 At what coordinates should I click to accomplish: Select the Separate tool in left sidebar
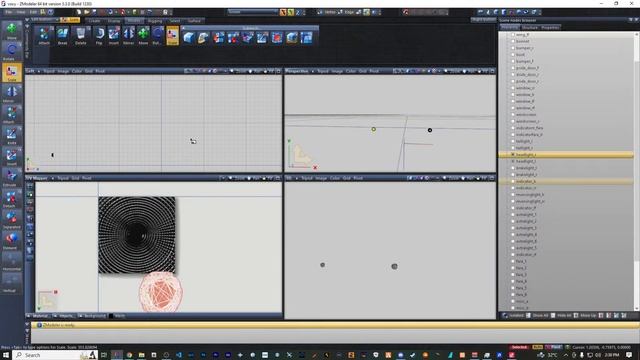[x=11, y=220]
